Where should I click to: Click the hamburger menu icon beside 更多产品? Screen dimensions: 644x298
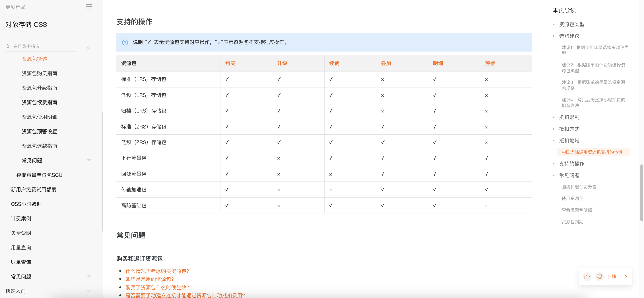click(89, 7)
